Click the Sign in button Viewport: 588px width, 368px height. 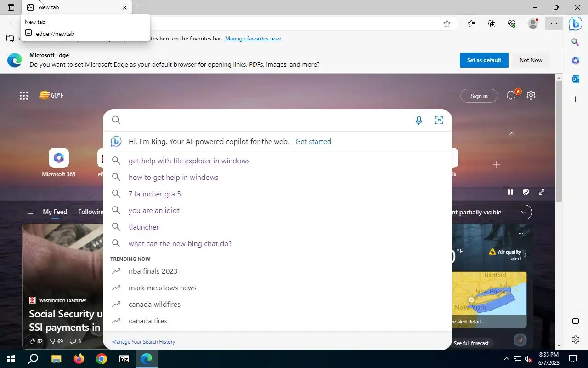[479, 96]
